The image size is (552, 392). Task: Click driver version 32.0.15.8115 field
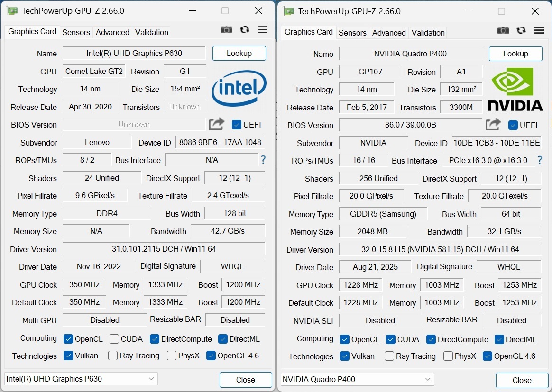[x=440, y=249]
